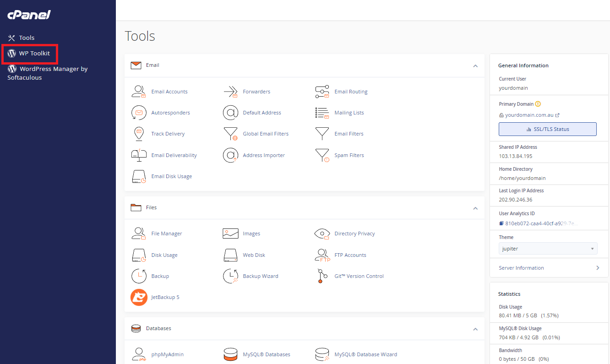Open the phpMyAdmin icon
The width and height of the screenshot is (610, 364).
tap(139, 354)
